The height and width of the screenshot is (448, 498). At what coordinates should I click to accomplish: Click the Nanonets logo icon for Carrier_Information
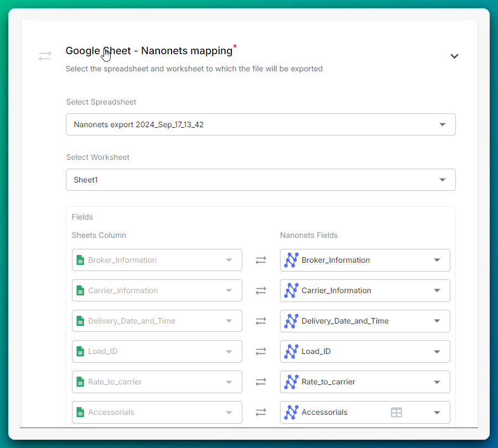point(291,290)
